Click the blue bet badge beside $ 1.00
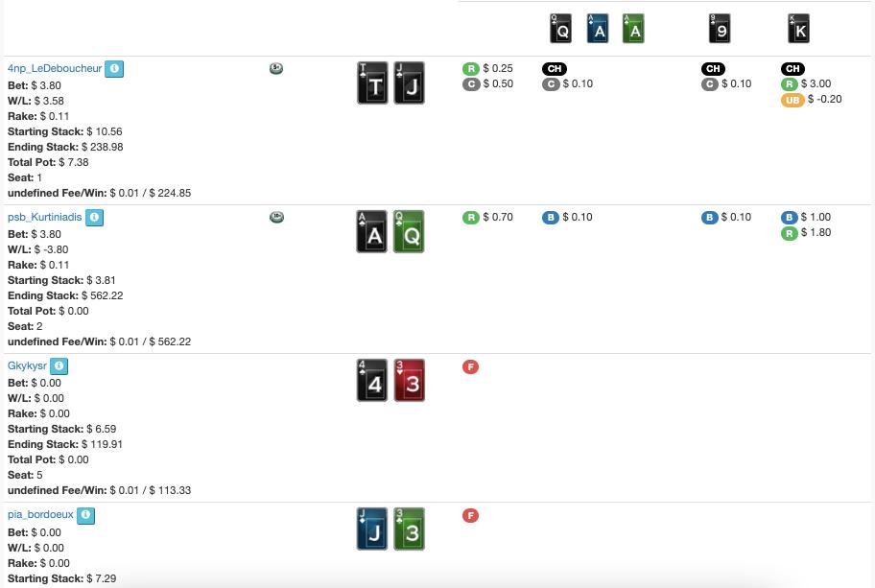Image resolution: width=875 pixels, height=588 pixels. (789, 218)
